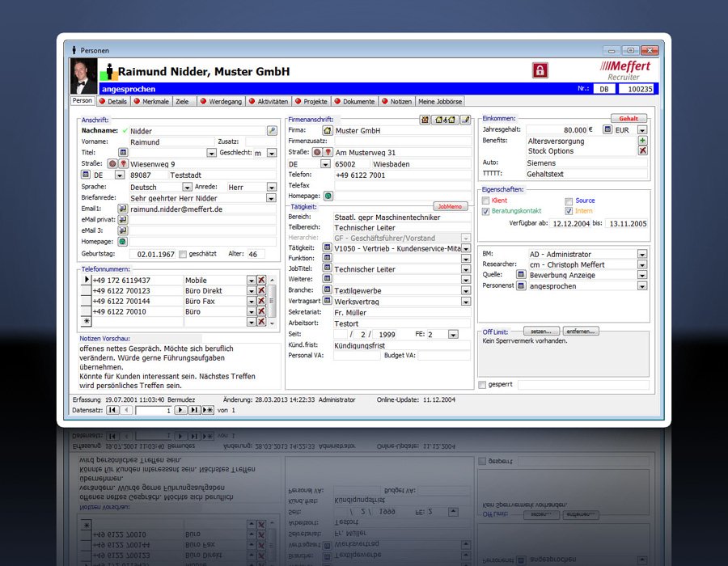This screenshot has height=566, width=728.
Task: Click the eMail 3 send icon
Action: pyautogui.click(x=123, y=230)
